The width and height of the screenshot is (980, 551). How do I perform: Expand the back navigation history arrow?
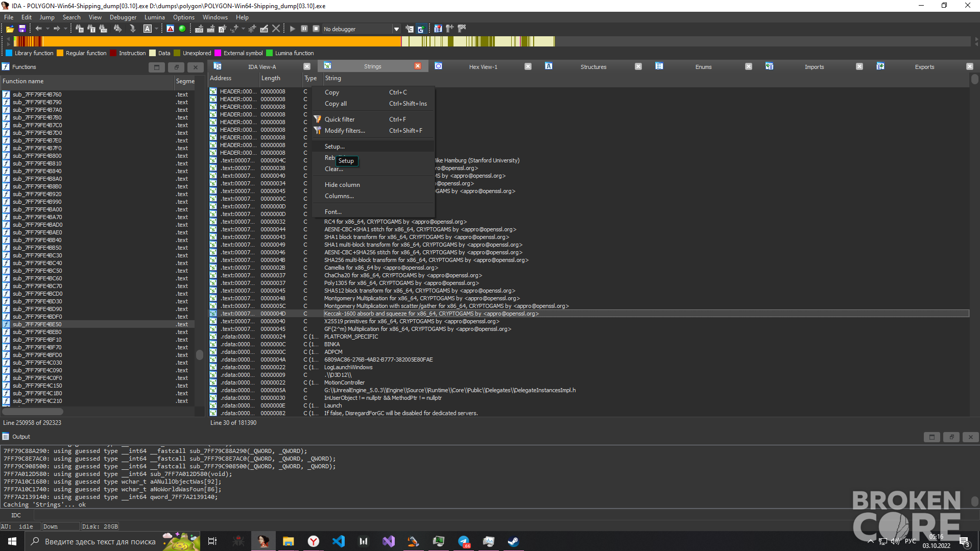(47, 29)
